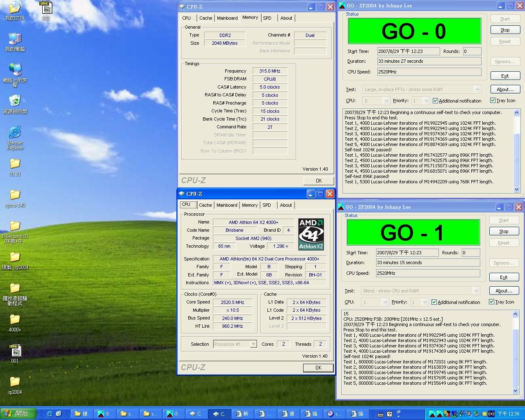Click the AMD 64 Athlon X2 logo
Screen dimensions: 525x420
coord(311,234)
